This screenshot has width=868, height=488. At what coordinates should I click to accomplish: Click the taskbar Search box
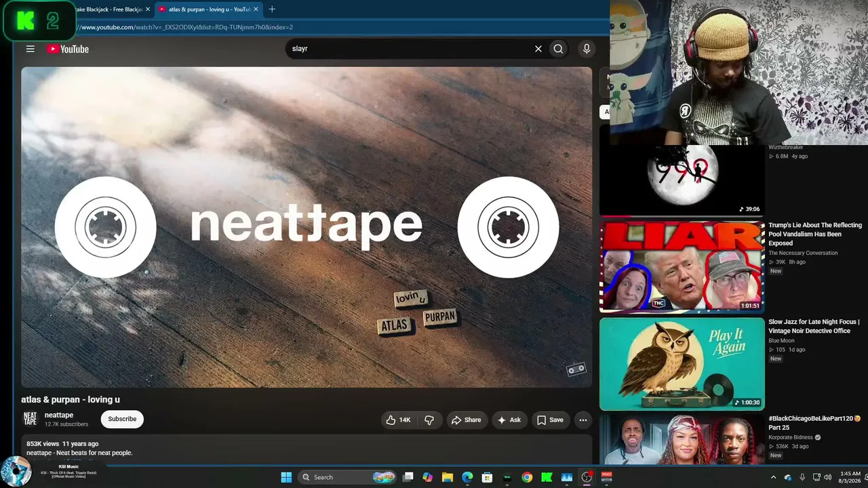pos(346,477)
